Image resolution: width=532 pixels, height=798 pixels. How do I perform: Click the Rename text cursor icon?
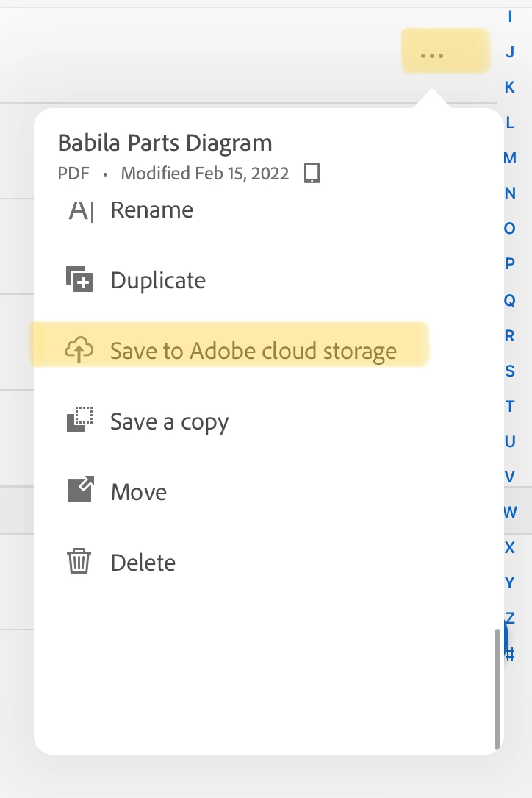[79, 210]
